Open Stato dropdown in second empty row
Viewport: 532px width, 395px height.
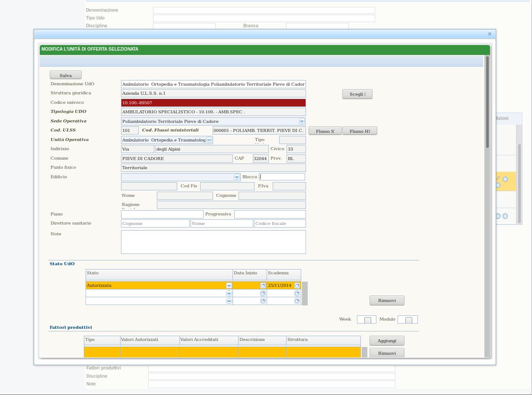point(229,293)
